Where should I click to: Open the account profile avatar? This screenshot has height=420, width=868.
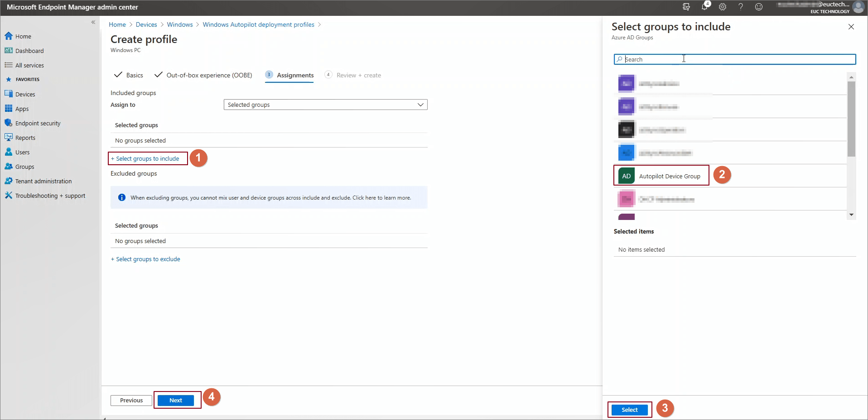(x=858, y=7)
